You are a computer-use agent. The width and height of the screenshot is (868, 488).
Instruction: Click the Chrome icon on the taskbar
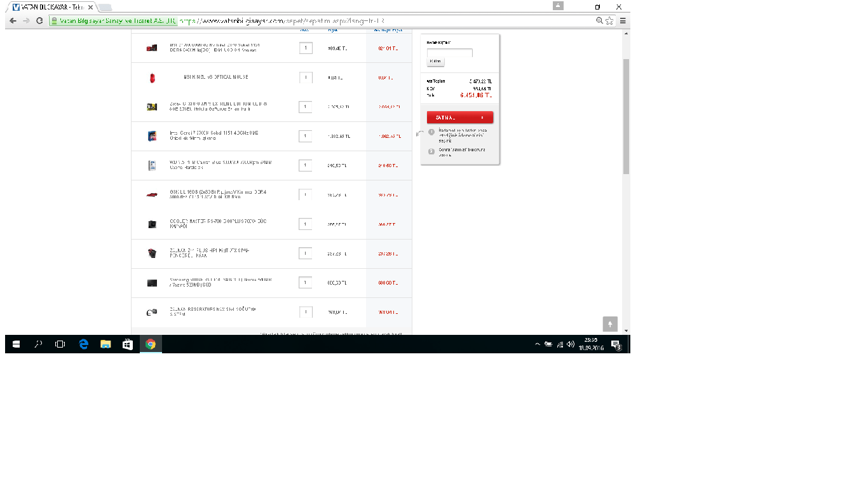click(151, 344)
